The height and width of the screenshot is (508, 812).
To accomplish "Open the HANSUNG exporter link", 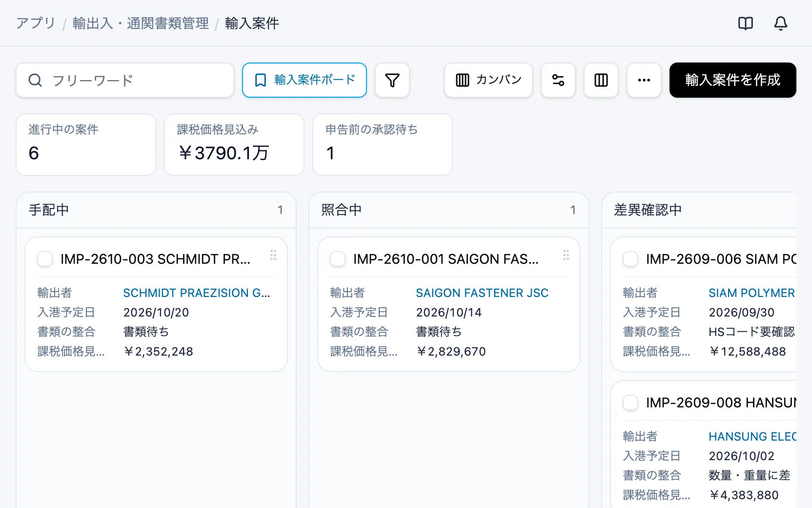I will point(752,436).
